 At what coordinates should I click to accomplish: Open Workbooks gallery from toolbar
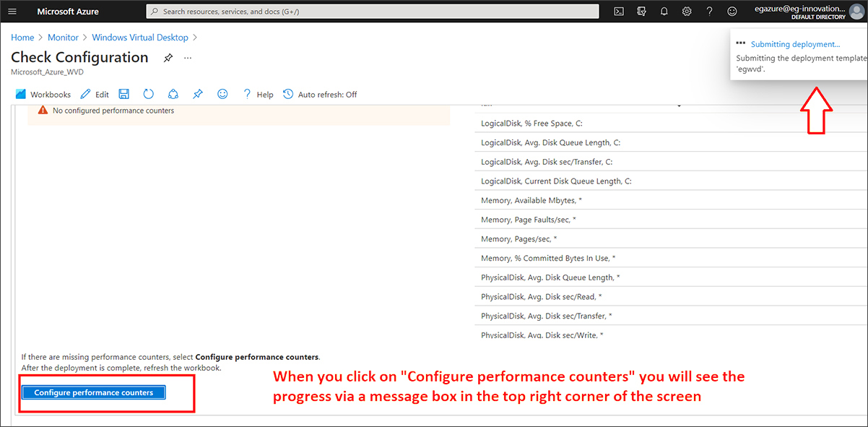(43, 95)
